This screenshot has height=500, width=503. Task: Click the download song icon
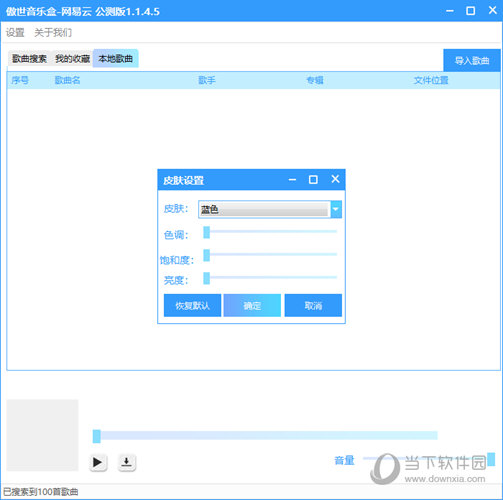click(127, 462)
